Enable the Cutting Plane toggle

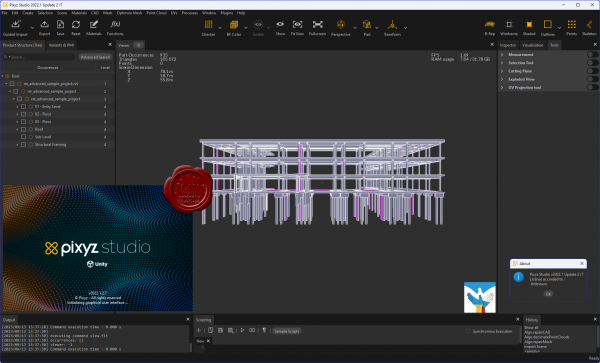(x=592, y=71)
